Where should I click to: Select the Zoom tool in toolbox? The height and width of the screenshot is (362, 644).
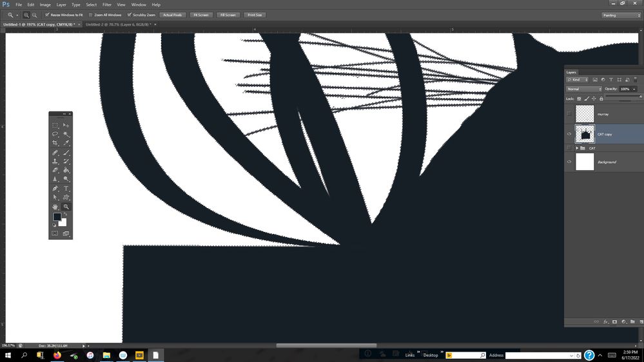point(66,207)
